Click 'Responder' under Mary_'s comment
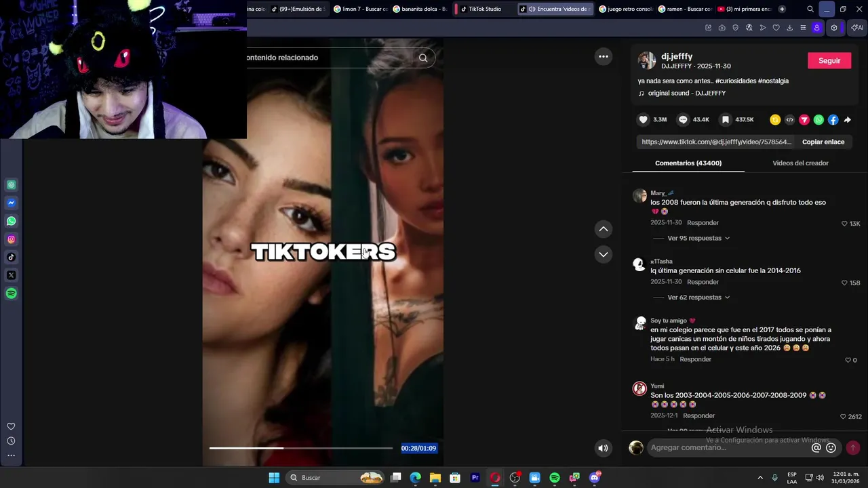 tap(703, 223)
